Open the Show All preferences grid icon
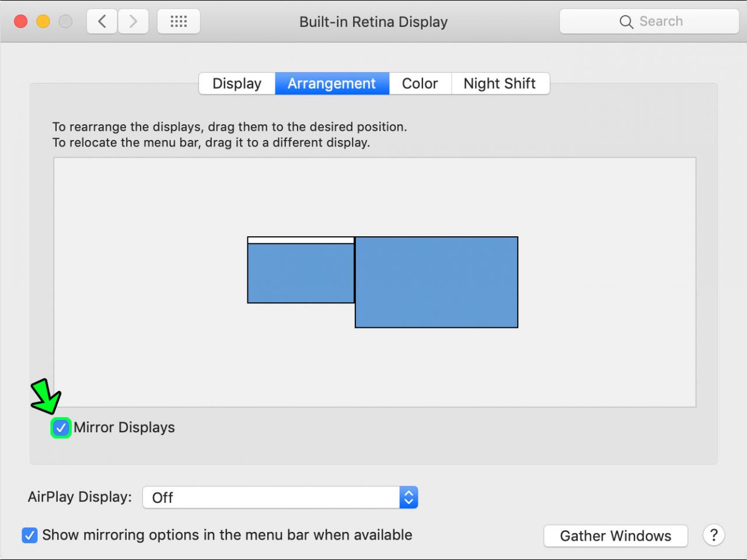Image resolution: width=747 pixels, height=560 pixels. [179, 21]
